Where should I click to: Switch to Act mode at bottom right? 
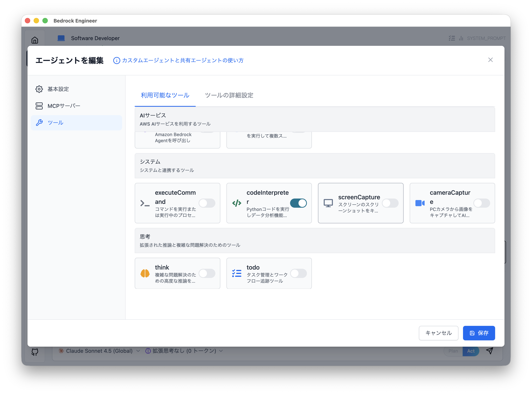click(471, 351)
